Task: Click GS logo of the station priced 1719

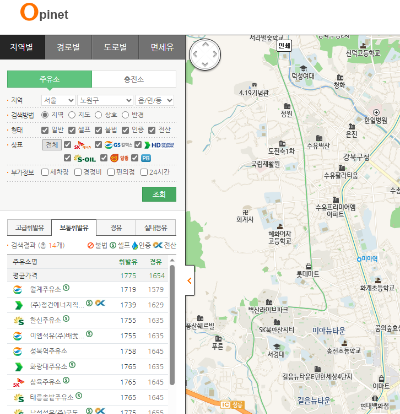Action: click(x=17, y=290)
